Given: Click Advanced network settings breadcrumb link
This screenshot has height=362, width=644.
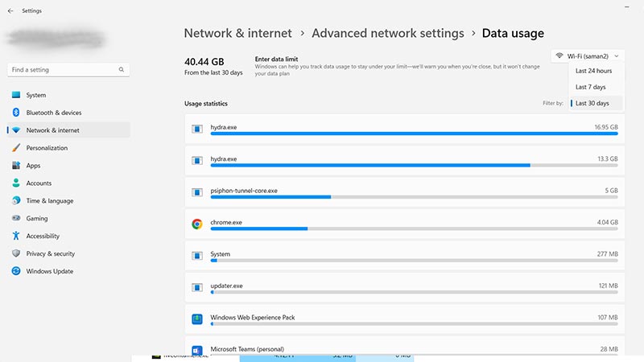Looking at the screenshot, I should coord(388,33).
